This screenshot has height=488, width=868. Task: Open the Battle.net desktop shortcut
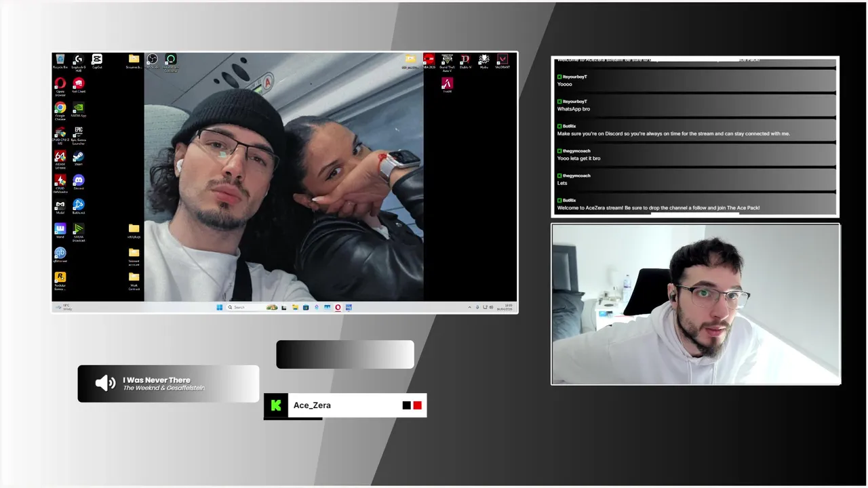(79, 207)
